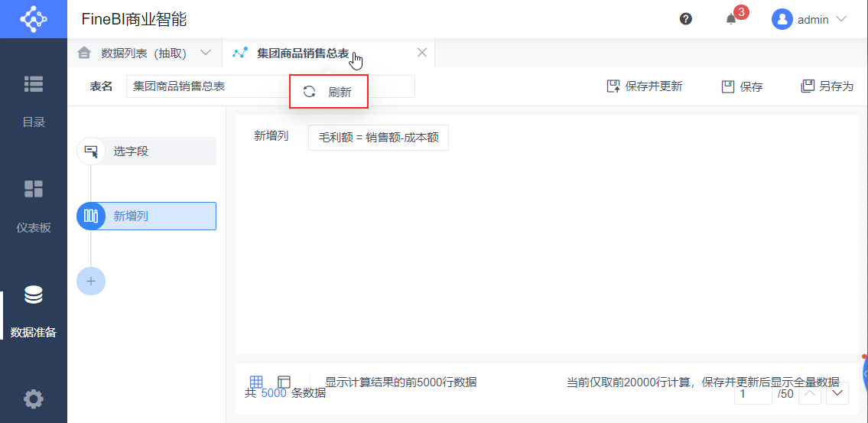The image size is (868, 423).
Task: Click the page number input field
Action: [x=753, y=394]
